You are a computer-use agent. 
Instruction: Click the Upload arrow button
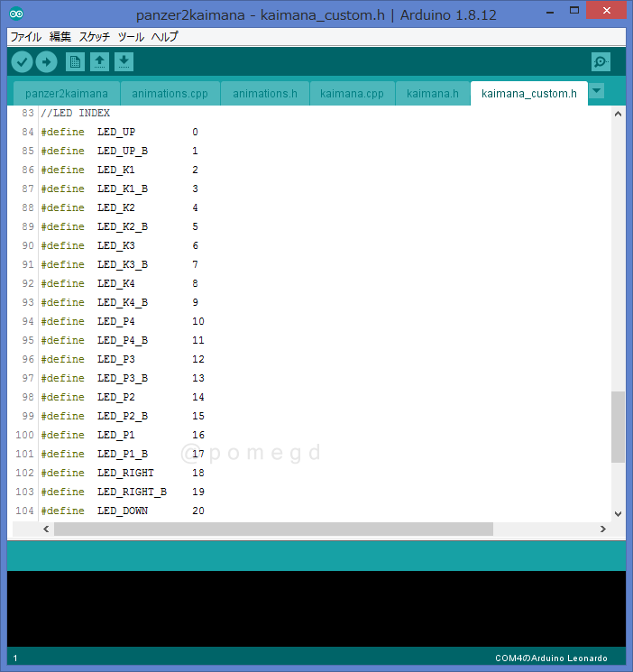(46, 62)
